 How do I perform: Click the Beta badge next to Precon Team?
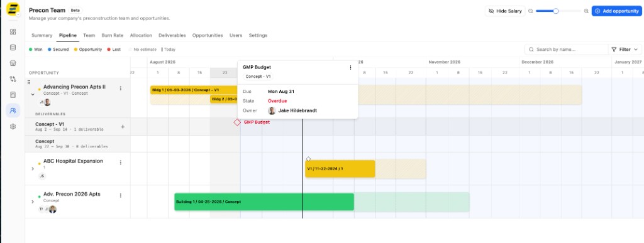coord(75,10)
